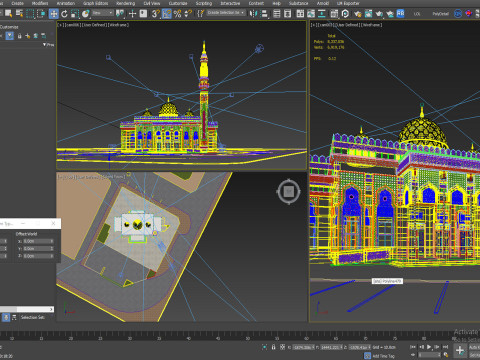The height and width of the screenshot is (360, 480).
Task: Choose the Rectangular Selection Region tool
Action: (x=30, y=14)
